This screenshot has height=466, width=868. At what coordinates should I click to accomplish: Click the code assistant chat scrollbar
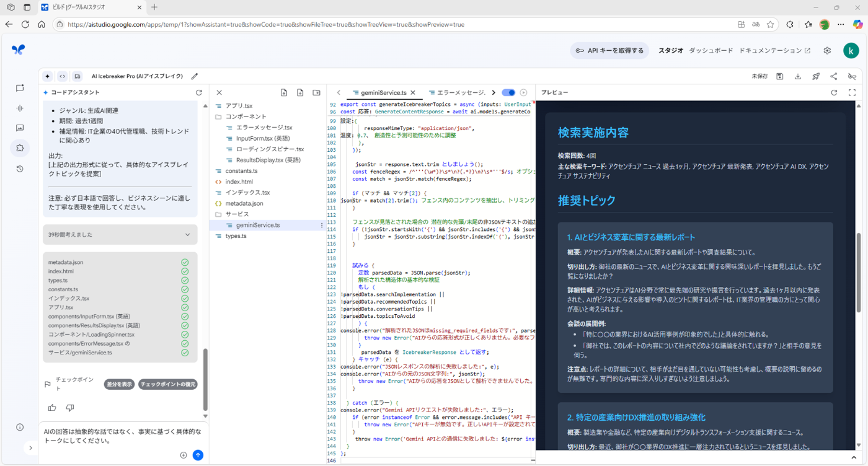(206, 379)
